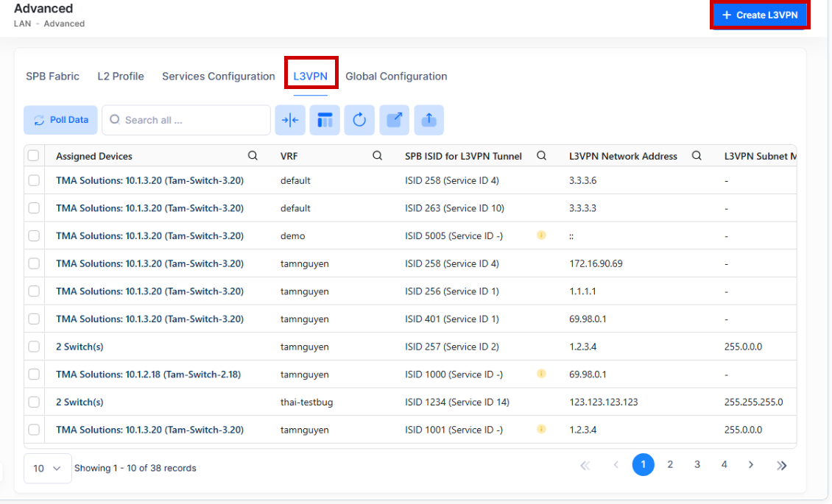Select the checkbox for the demo VRF row

(34, 235)
